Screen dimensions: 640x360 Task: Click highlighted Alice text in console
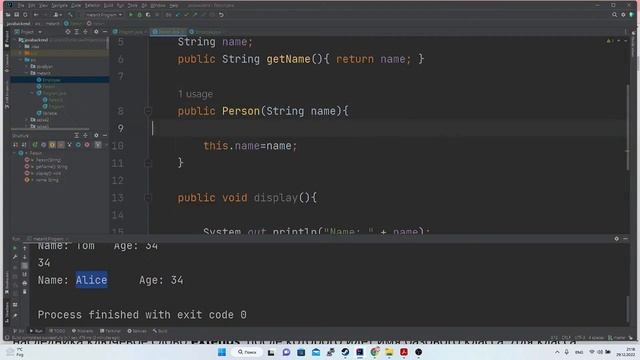(91, 280)
